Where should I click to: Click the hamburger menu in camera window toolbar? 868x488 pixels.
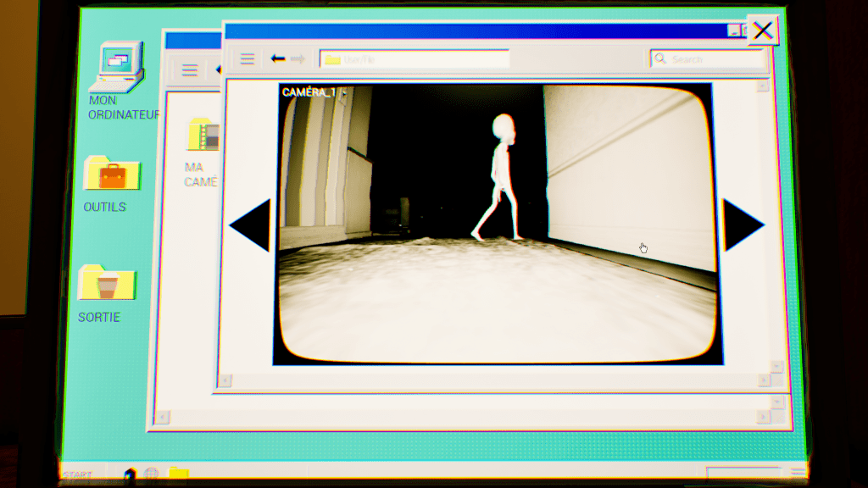[x=247, y=58]
